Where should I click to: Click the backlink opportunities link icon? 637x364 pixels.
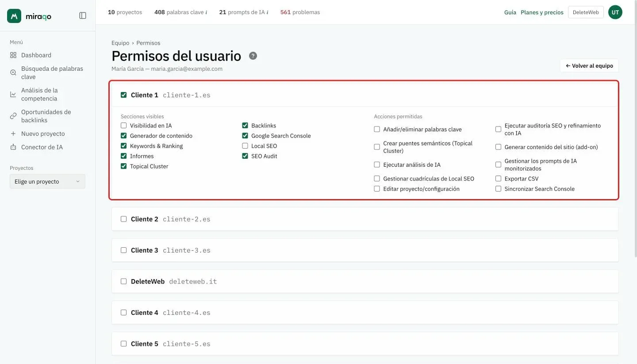(13, 116)
